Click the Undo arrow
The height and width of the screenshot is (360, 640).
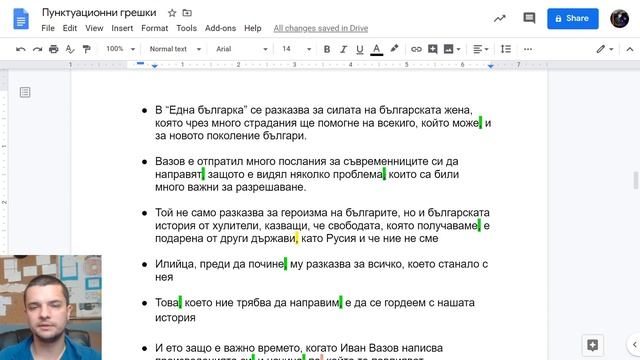(x=20, y=49)
